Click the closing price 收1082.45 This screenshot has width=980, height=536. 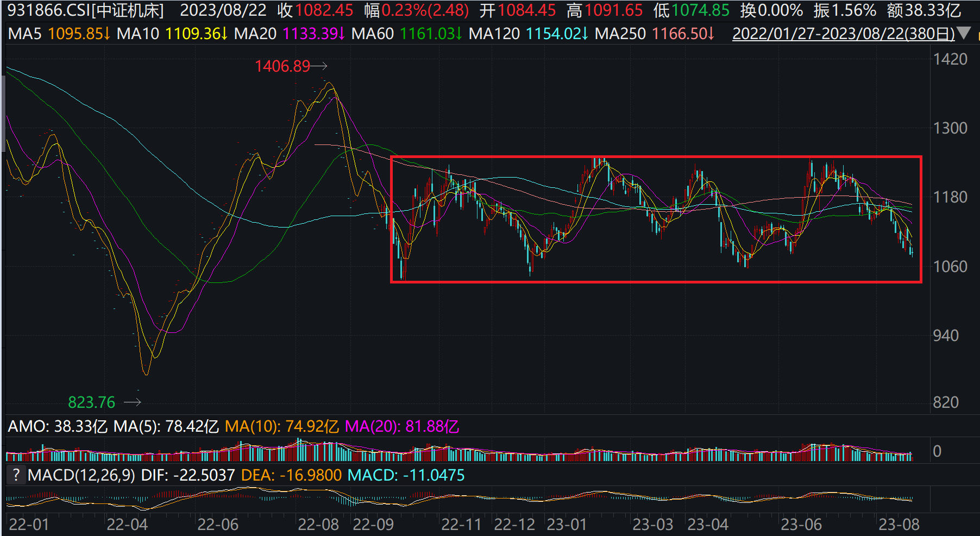pos(315,10)
